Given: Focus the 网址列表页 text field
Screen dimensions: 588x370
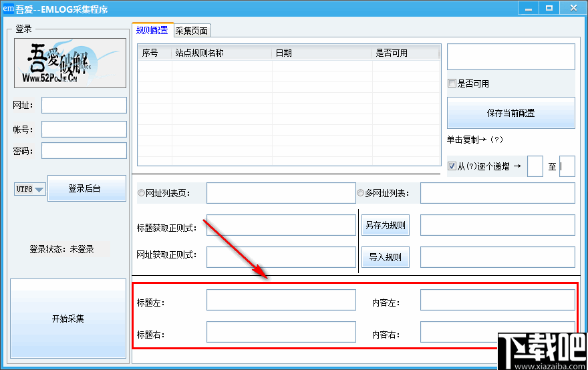Looking at the screenshot, I should point(281,193).
